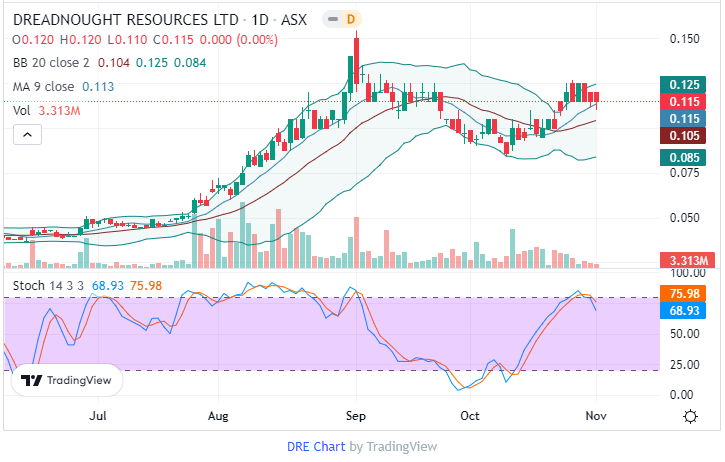Click the orange D delayed-data indicator
The width and height of the screenshot is (725, 462).
[x=349, y=19]
